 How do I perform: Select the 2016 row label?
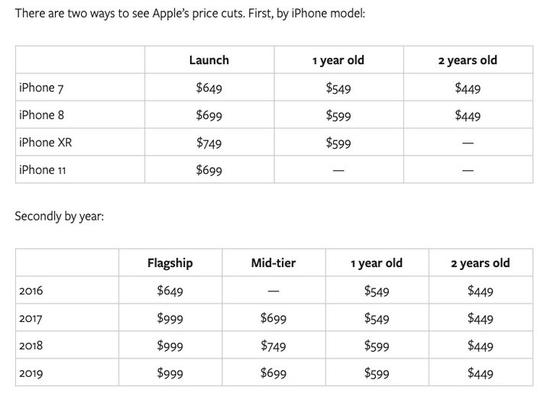[31, 291]
